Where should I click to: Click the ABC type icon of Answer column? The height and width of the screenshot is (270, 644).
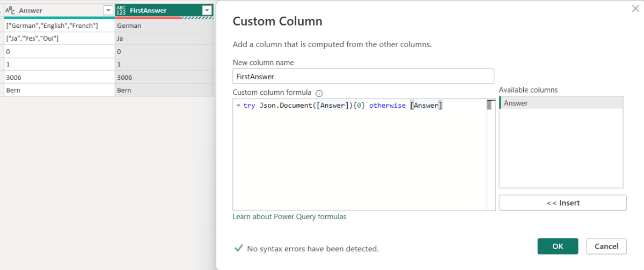[10, 10]
